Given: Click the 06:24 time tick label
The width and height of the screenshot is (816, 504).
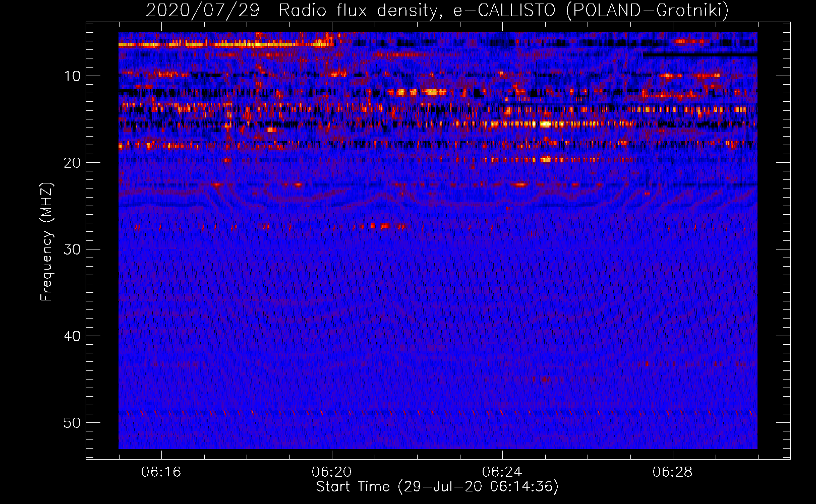Looking at the screenshot, I should tap(502, 472).
